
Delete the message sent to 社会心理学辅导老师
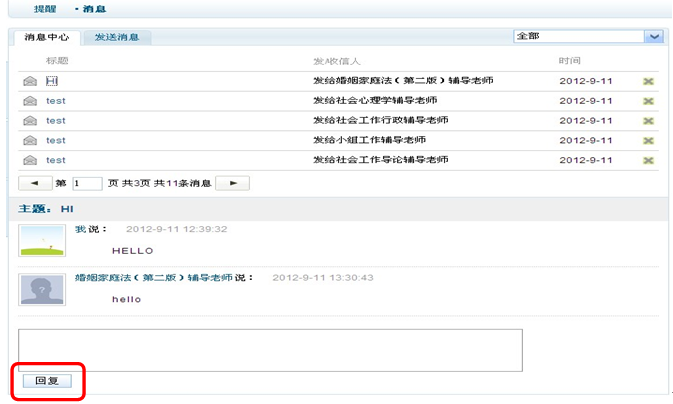tap(648, 101)
